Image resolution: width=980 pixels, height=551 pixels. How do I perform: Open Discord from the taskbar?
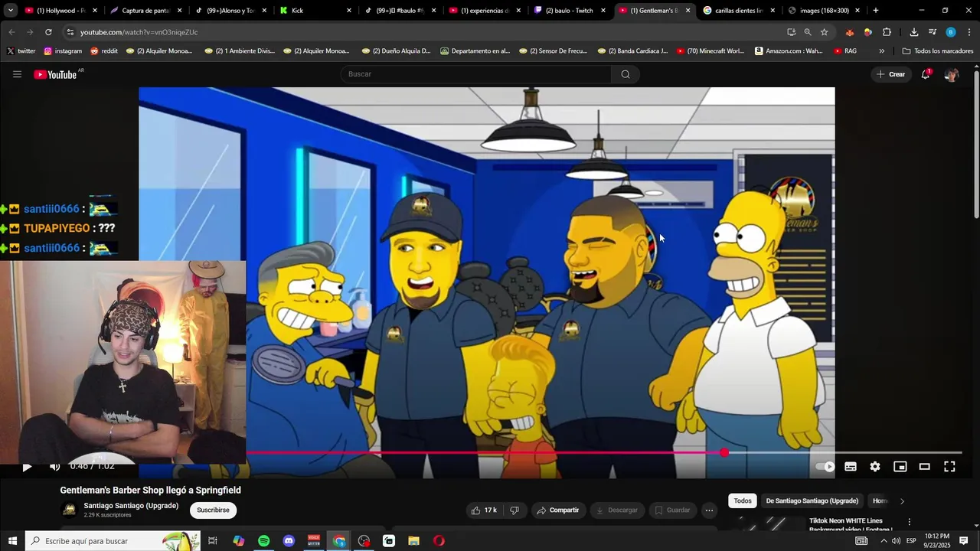289,541
